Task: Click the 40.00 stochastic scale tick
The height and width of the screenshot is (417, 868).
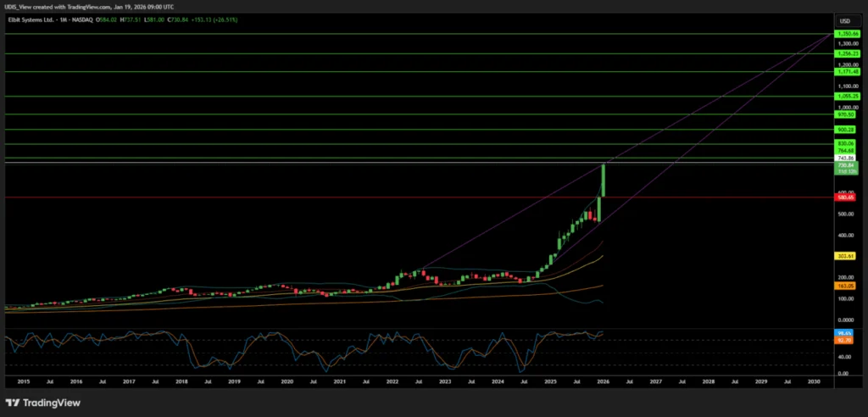Action: (845, 358)
